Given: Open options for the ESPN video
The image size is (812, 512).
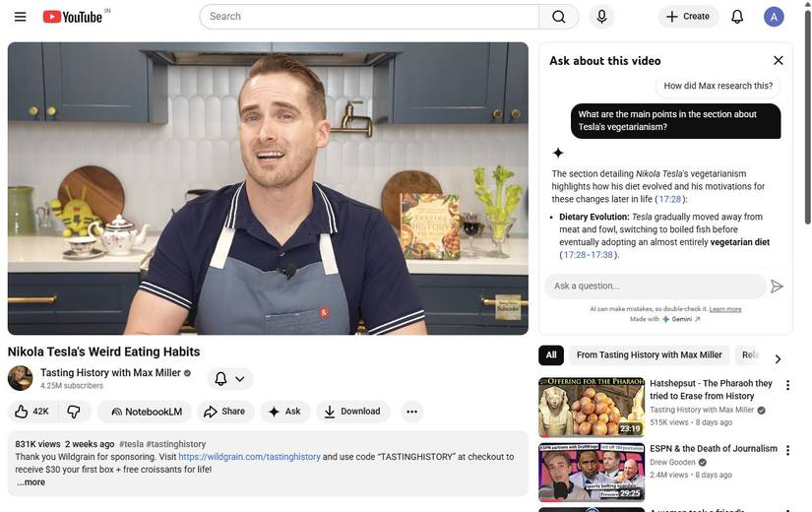Looking at the screenshot, I should click(x=787, y=450).
